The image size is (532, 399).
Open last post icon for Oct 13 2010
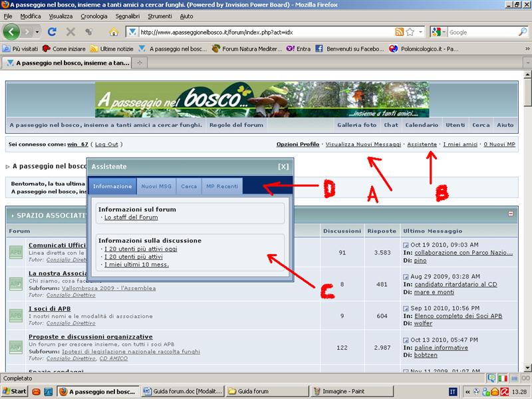tap(406, 340)
